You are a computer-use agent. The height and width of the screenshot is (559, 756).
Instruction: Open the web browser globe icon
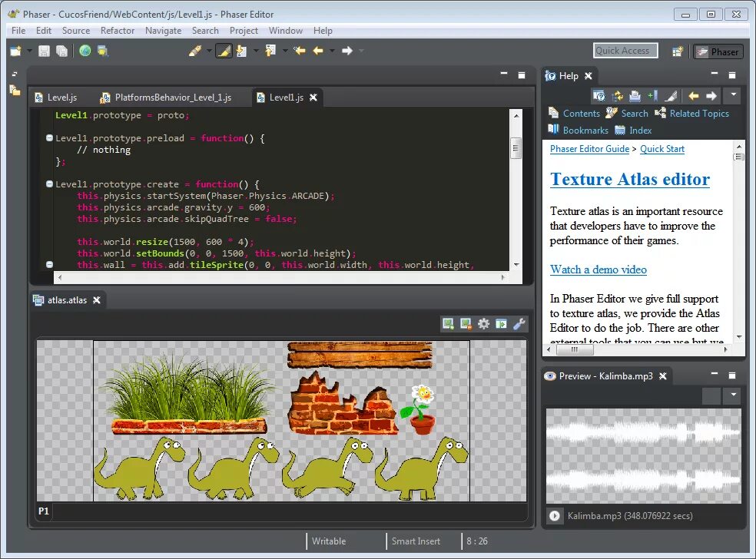point(85,51)
